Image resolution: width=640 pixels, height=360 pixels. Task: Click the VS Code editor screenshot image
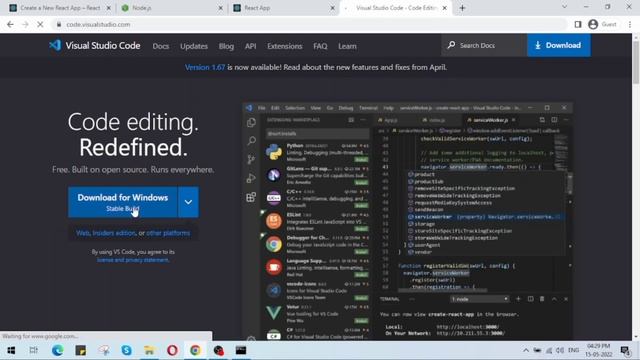click(x=407, y=221)
